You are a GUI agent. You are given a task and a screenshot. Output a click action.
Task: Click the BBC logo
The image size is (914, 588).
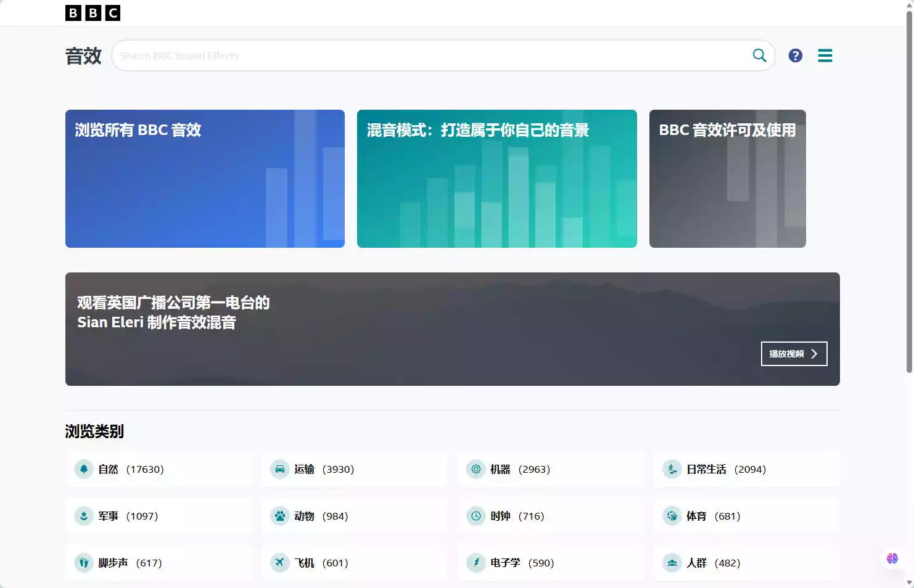(x=93, y=13)
